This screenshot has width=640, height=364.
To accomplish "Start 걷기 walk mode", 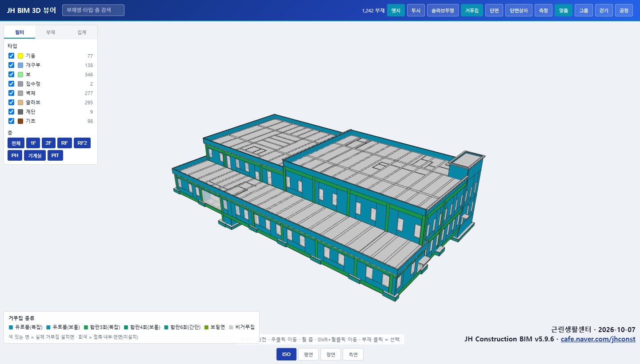I will pyautogui.click(x=604, y=10).
